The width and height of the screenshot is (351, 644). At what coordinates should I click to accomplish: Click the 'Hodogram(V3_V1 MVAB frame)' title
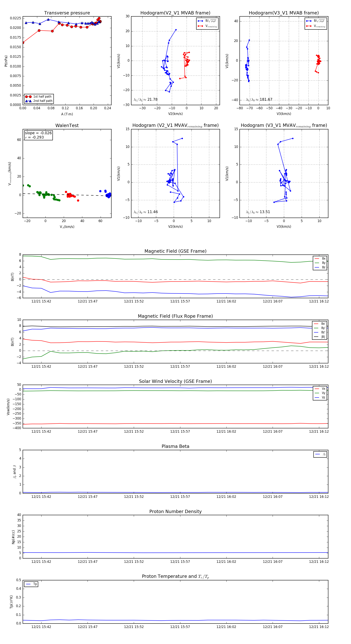pyautogui.click(x=284, y=13)
